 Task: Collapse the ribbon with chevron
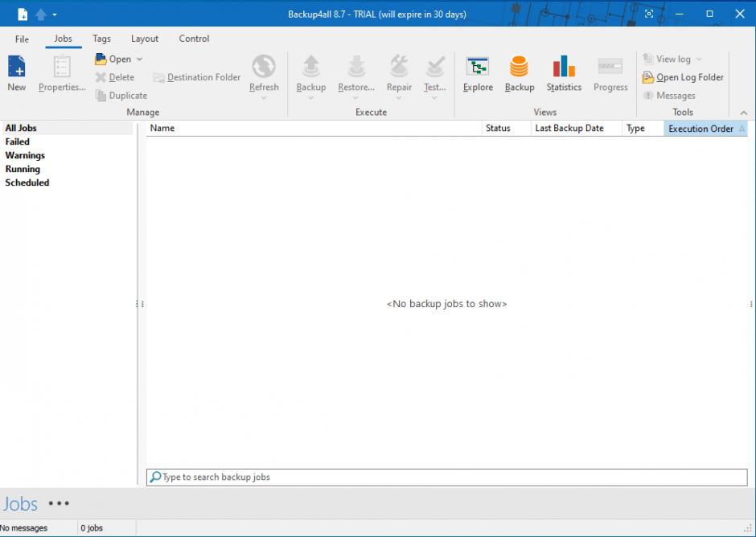click(744, 113)
